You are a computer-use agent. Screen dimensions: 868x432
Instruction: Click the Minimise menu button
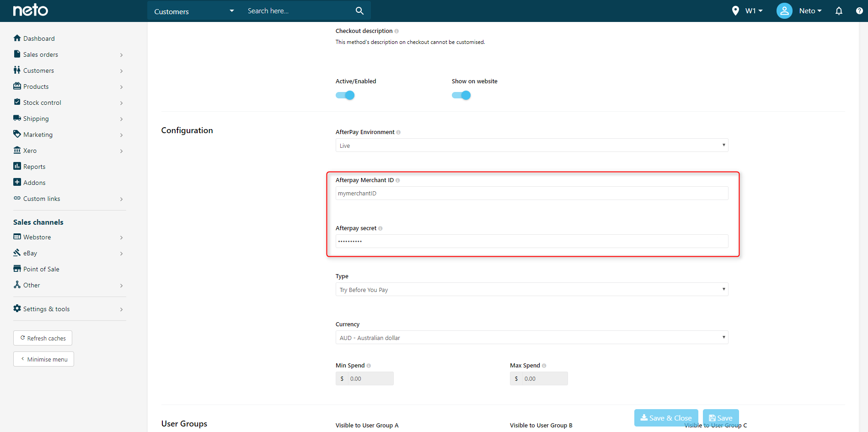[43, 359]
